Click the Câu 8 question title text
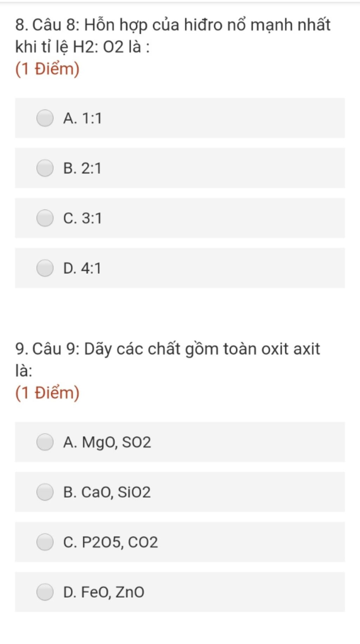The image size is (360, 644). coord(173,36)
